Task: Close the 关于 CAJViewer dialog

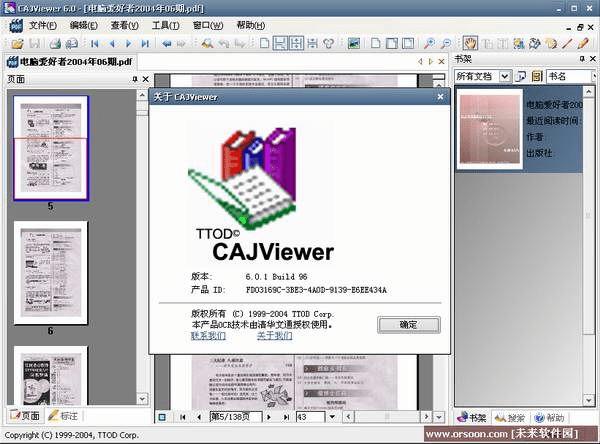Action: (x=440, y=97)
